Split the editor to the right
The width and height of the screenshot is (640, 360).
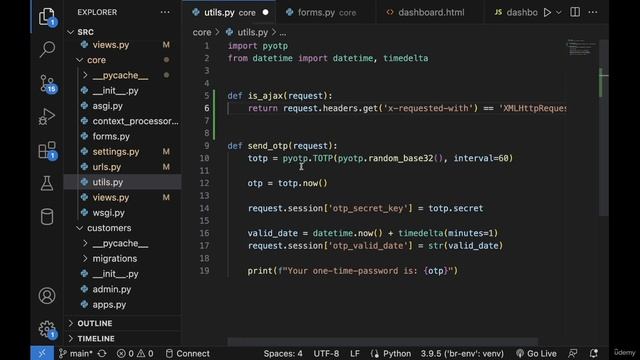click(575, 12)
